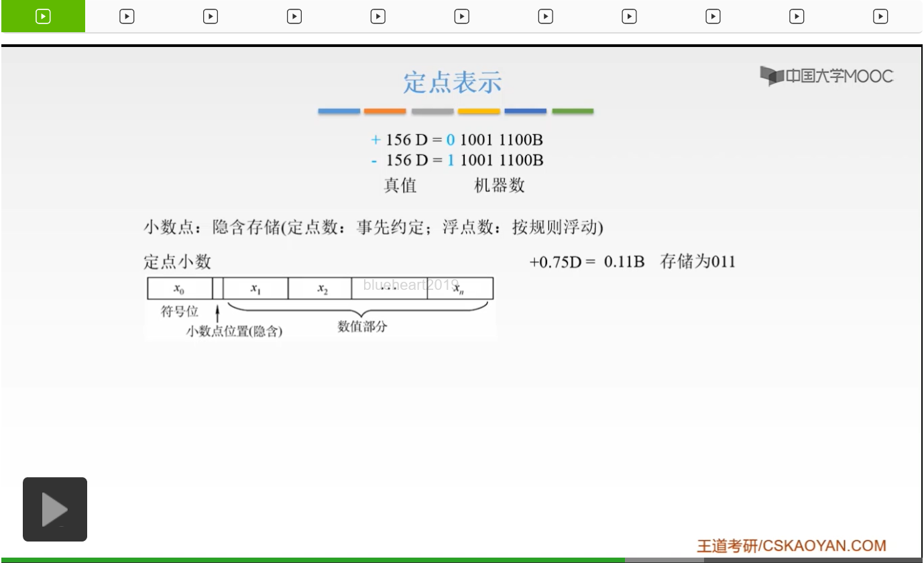Open the third video segment icon
924x563 pixels.
(x=211, y=16)
